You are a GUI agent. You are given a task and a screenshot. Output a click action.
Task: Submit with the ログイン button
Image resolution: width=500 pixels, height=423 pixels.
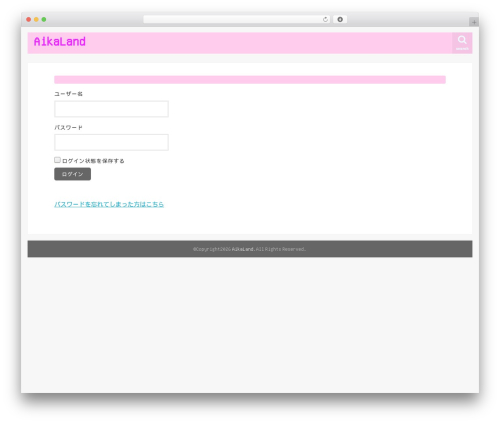[72, 174]
